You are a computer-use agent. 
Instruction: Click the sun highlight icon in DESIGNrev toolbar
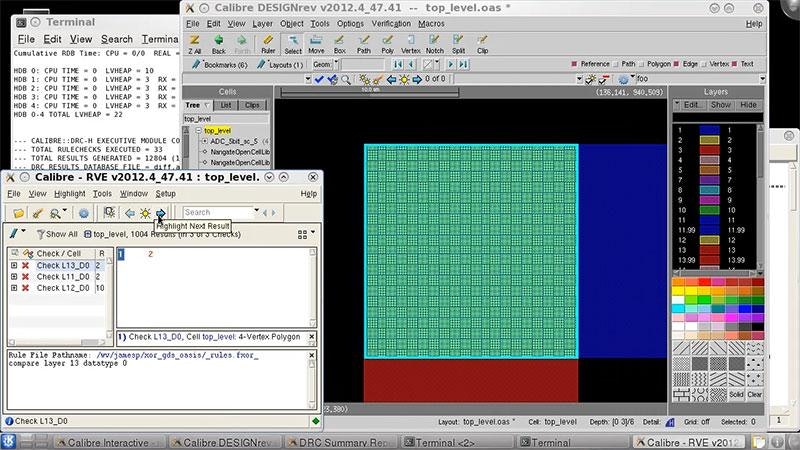(404, 79)
